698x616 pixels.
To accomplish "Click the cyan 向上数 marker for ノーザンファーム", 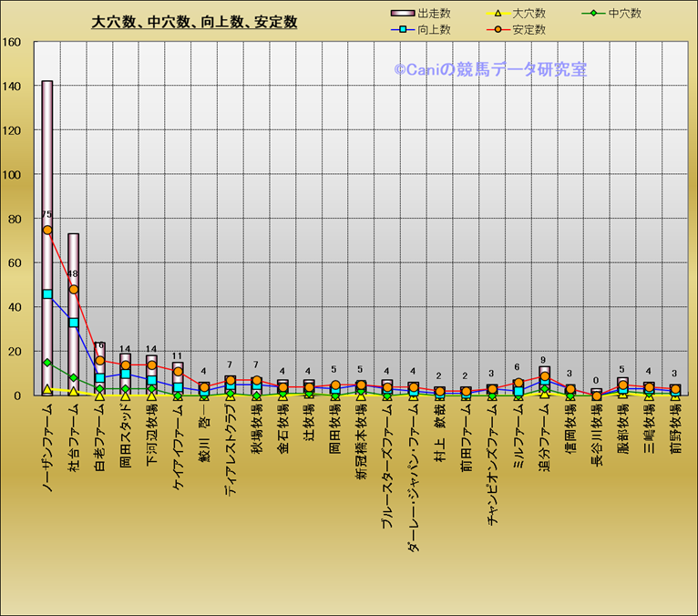I will tap(47, 294).
